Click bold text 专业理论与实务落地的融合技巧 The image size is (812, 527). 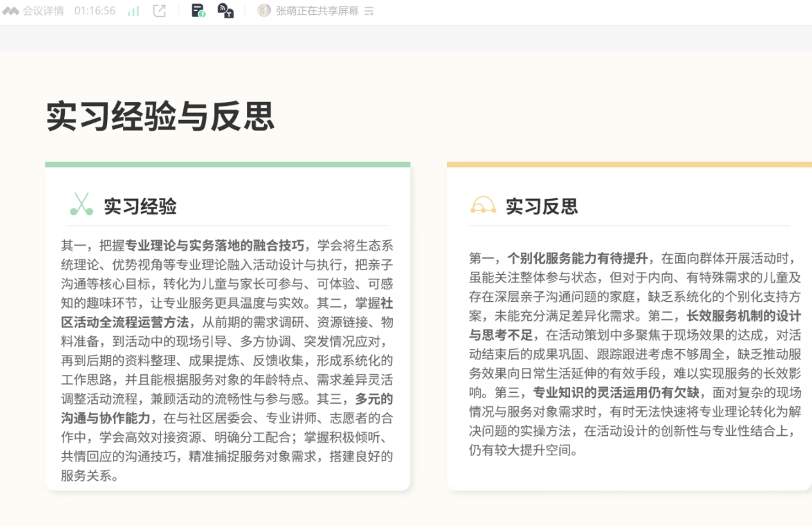tap(214, 245)
